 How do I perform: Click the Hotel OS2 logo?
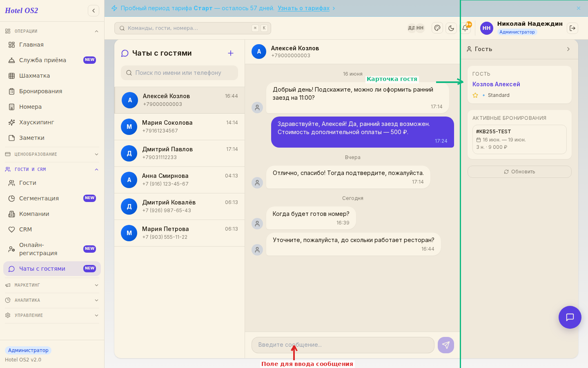[x=21, y=11]
